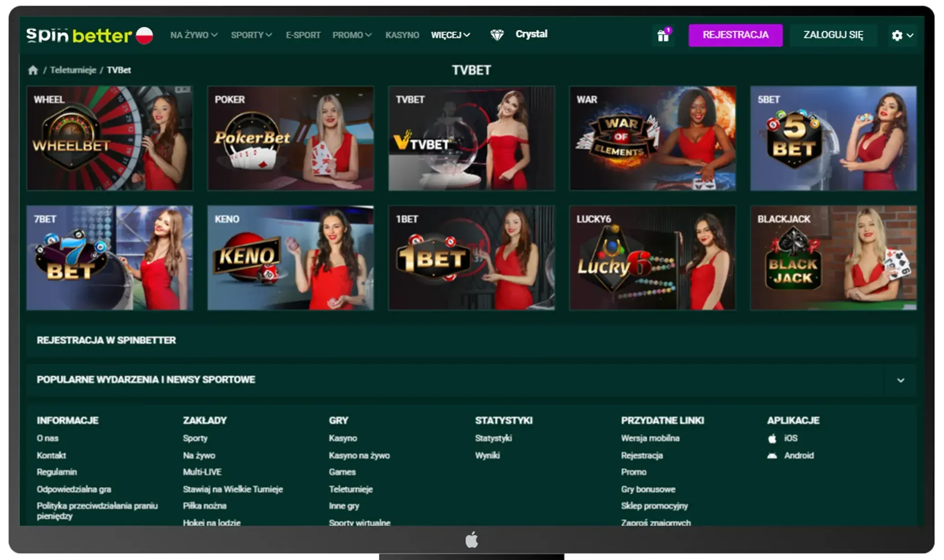Open the Multi-LIVE link
Image resolution: width=944 pixels, height=560 pixels.
202,472
